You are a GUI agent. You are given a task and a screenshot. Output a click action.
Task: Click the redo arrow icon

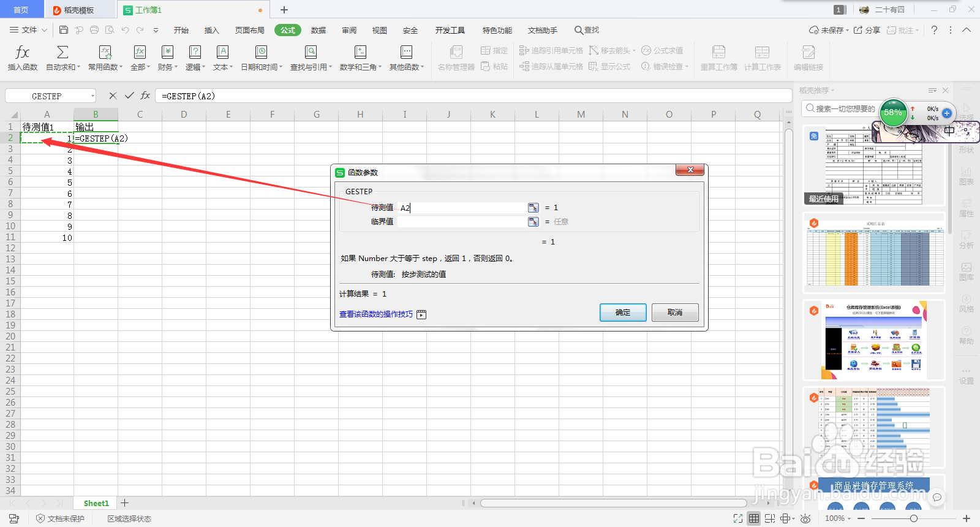tap(140, 30)
